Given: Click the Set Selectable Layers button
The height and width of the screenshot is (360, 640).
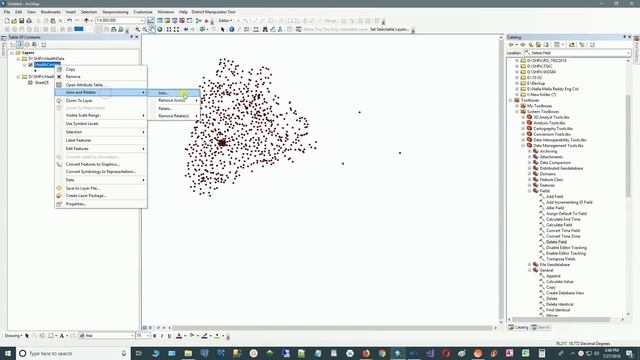Looking at the screenshot, I should click(389, 29).
